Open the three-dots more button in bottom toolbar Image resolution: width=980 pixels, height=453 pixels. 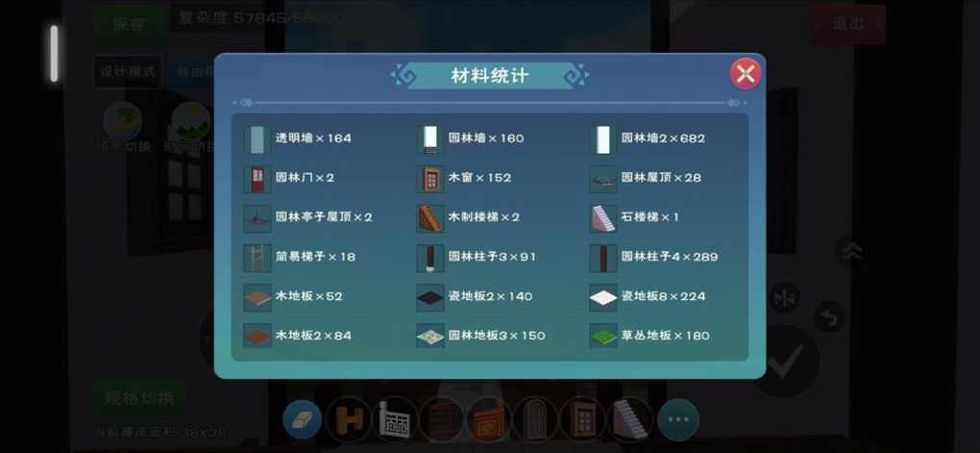coord(678,419)
